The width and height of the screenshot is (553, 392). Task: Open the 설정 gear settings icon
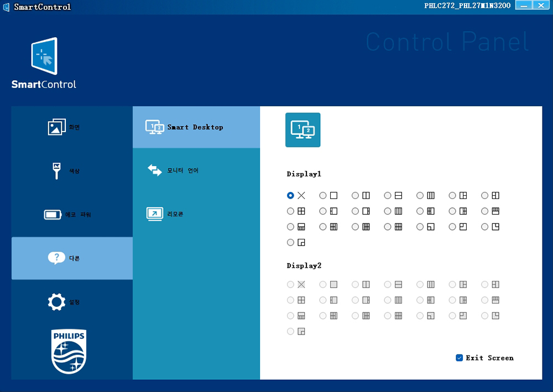[56, 302]
